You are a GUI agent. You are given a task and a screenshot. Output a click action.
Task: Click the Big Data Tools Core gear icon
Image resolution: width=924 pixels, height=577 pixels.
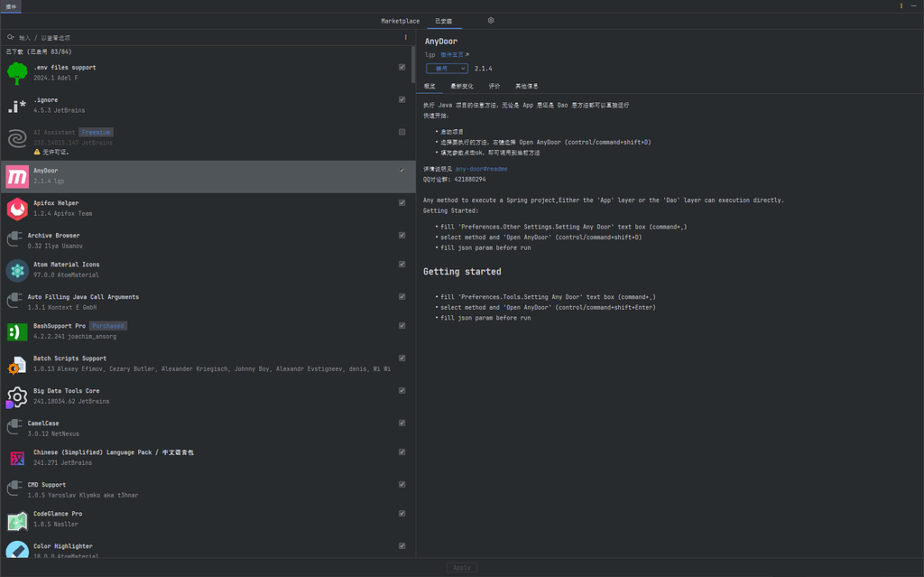[x=17, y=397]
